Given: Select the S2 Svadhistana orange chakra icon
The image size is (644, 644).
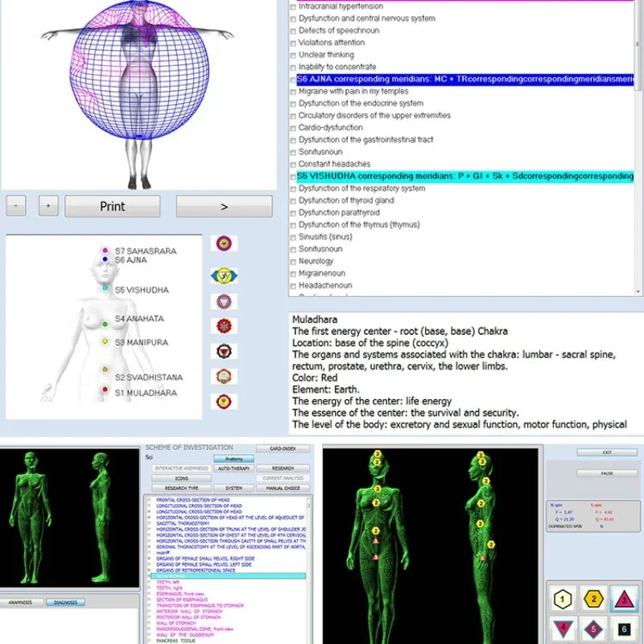Looking at the screenshot, I should [x=224, y=377].
